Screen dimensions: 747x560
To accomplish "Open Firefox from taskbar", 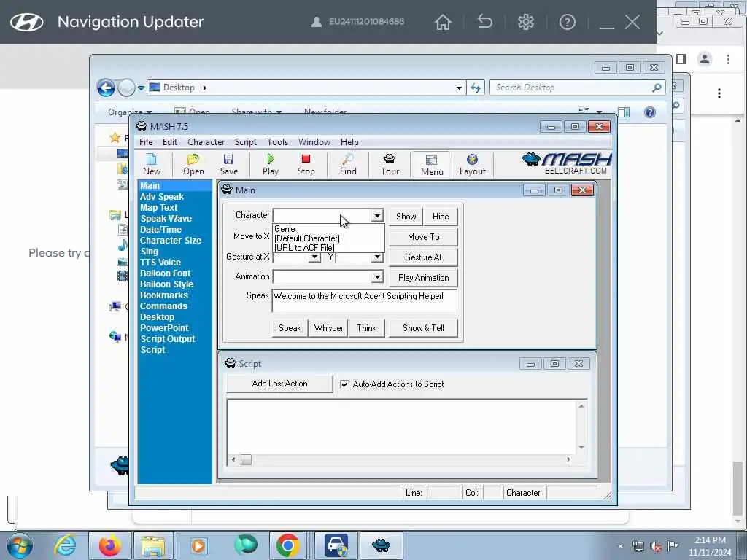I will 109,545.
